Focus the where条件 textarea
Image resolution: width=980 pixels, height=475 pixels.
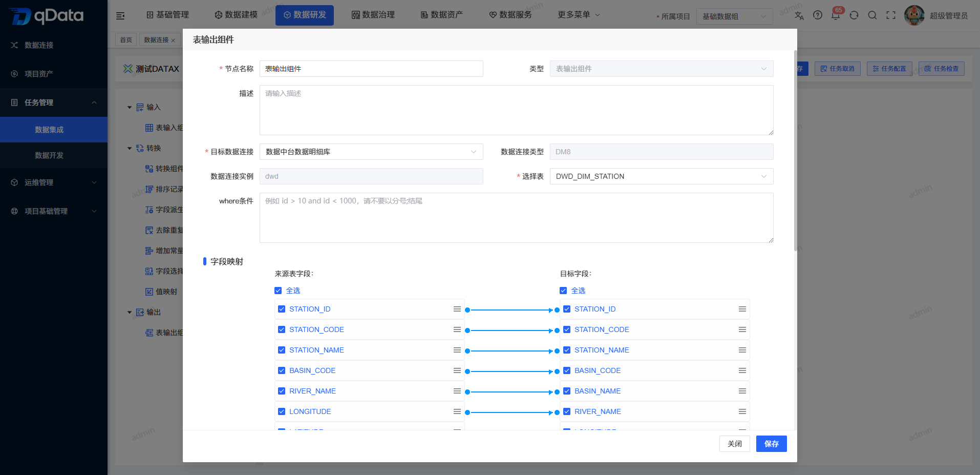tap(517, 218)
